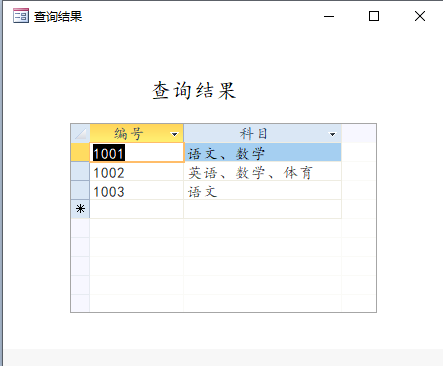Click the cell containing 1003

[x=137, y=191]
